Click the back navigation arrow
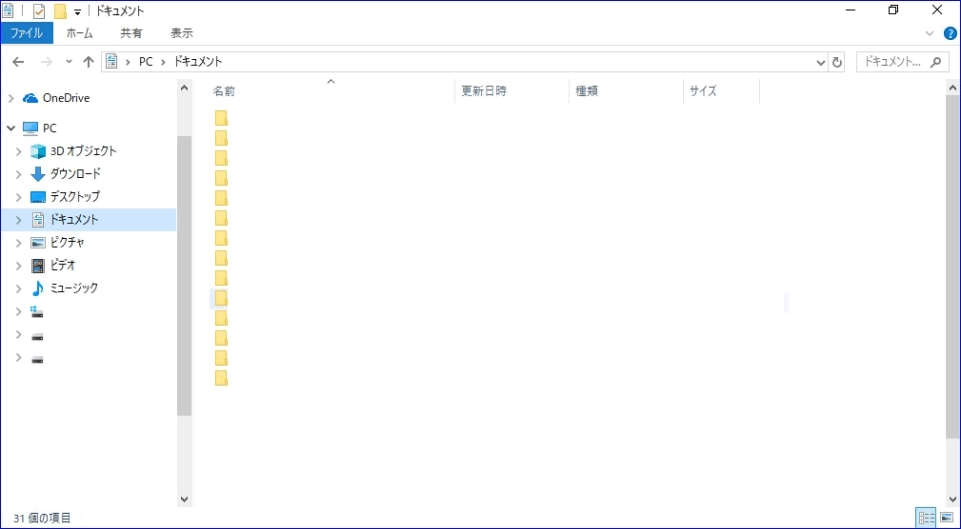The width and height of the screenshot is (961, 529). tap(18, 62)
